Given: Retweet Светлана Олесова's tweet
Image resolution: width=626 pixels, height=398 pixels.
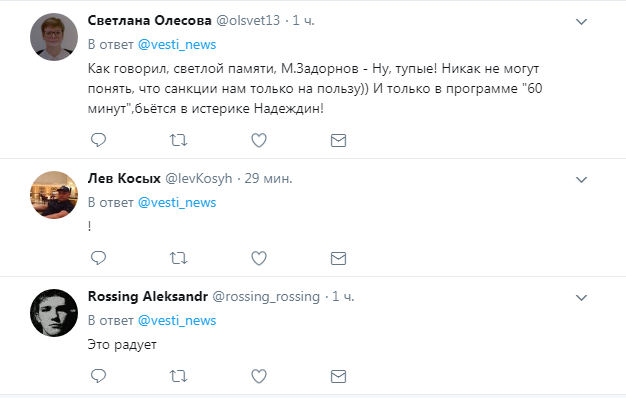Looking at the screenshot, I should 178,140.
